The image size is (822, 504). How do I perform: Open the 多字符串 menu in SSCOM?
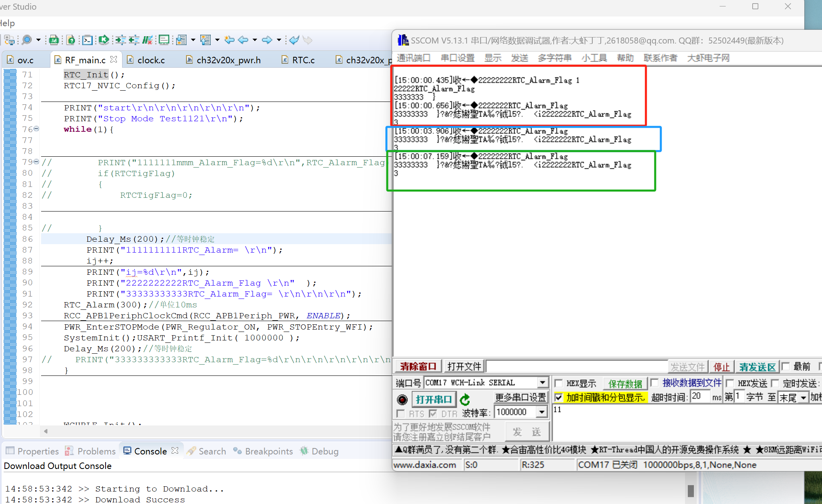[554, 58]
